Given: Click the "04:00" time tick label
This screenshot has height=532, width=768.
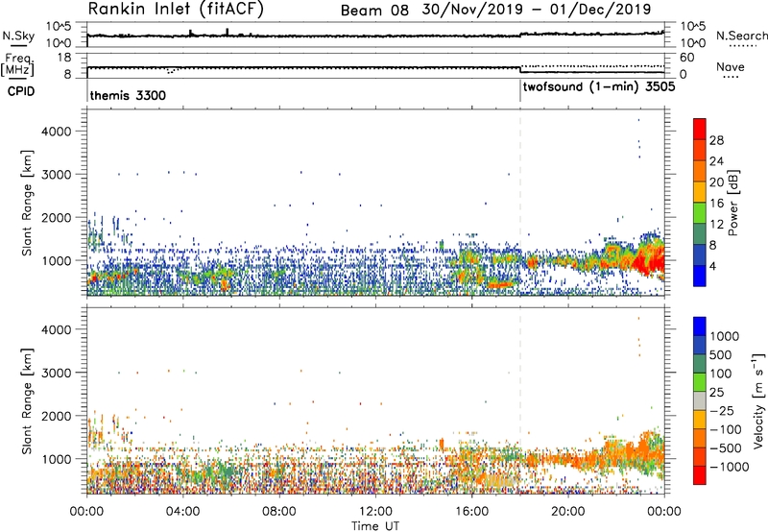Looking at the screenshot, I should pos(183,512).
